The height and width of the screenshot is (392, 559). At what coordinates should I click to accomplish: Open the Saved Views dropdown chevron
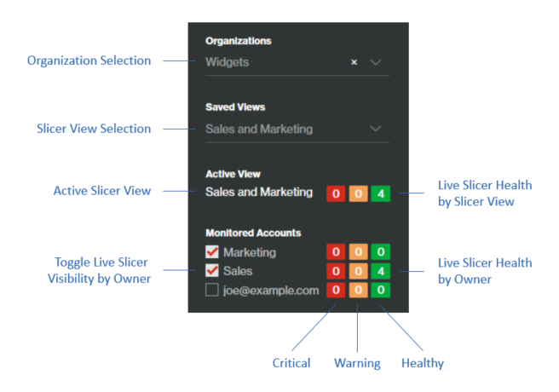pos(376,129)
